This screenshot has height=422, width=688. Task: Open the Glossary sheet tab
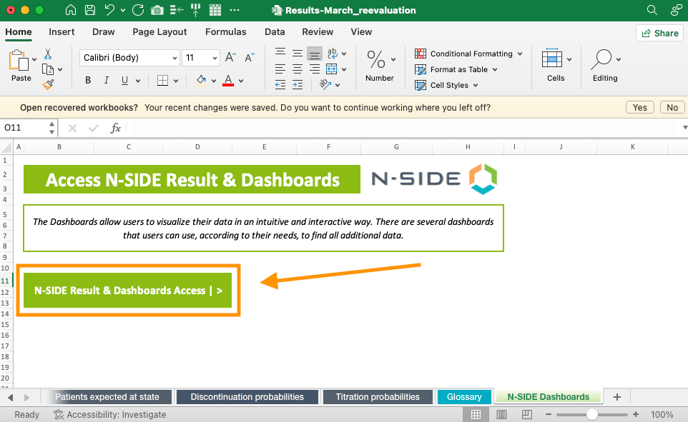464,397
